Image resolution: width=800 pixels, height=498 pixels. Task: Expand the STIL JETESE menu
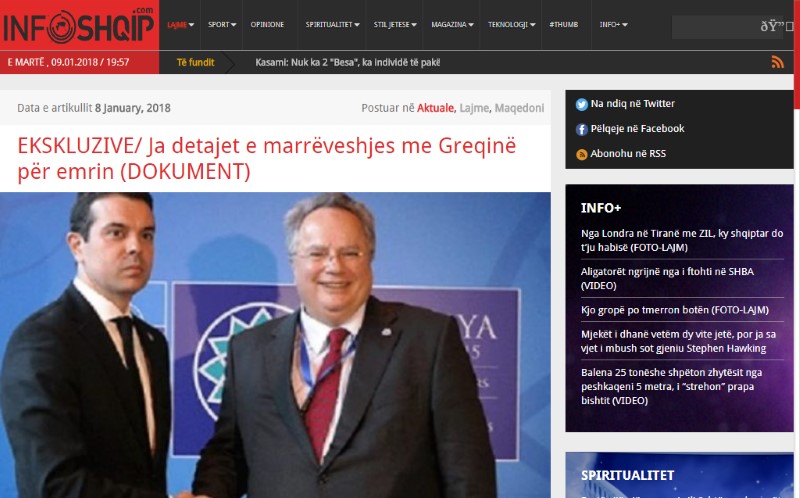click(395, 24)
